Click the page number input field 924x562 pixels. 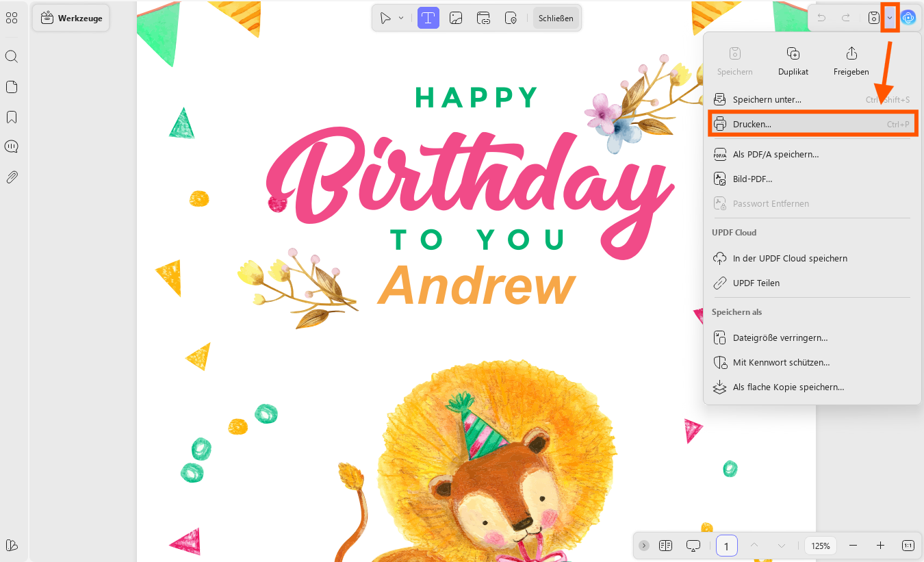pyautogui.click(x=726, y=546)
